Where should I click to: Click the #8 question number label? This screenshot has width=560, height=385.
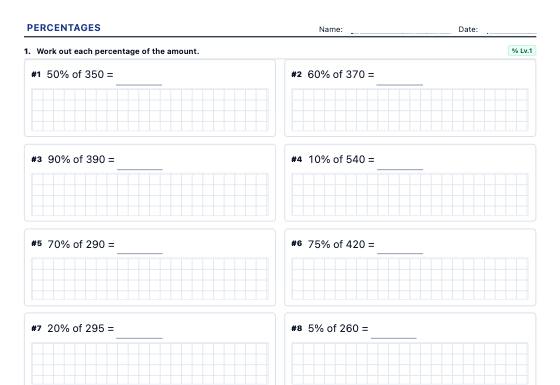coord(296,328)
